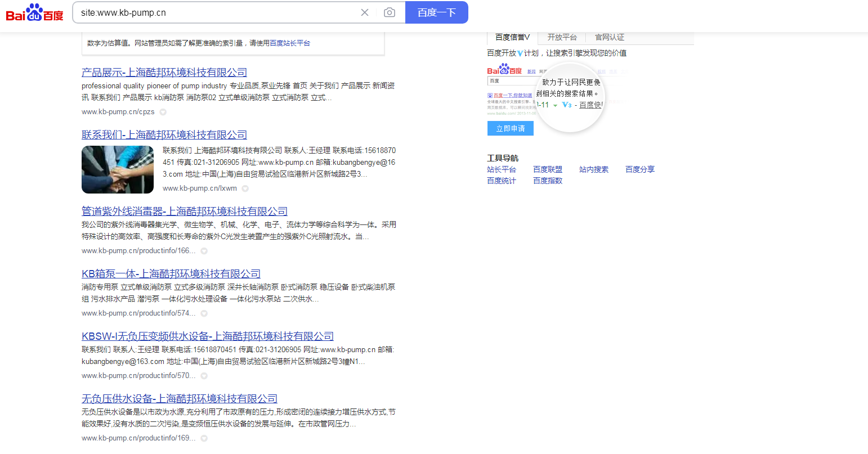Open the 百度联盟 tool link
Screen dimensions: 868x454
(x=548, y=169)
